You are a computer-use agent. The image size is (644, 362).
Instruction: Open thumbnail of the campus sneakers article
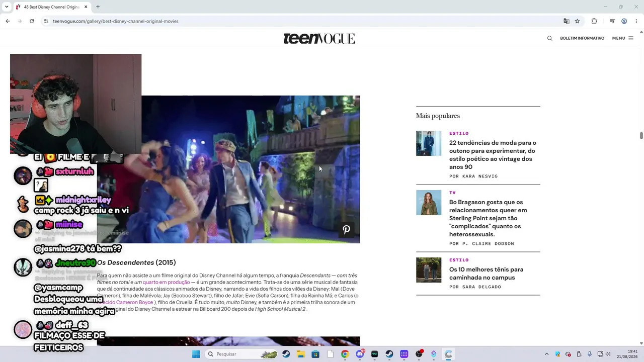[429, 270]
